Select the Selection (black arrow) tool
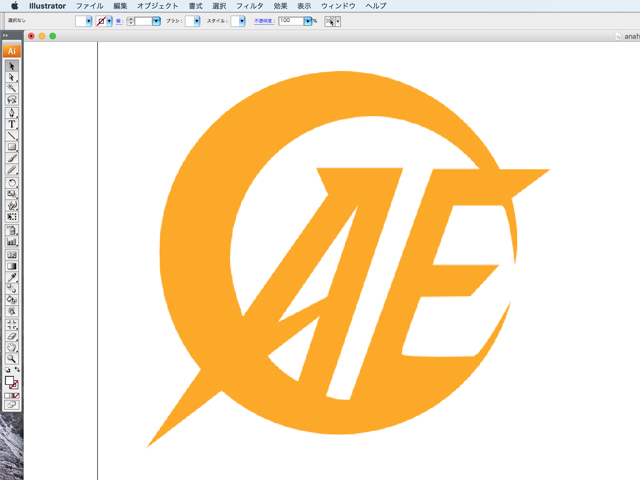The image size is (640, 480). click(x=11, y=66)
